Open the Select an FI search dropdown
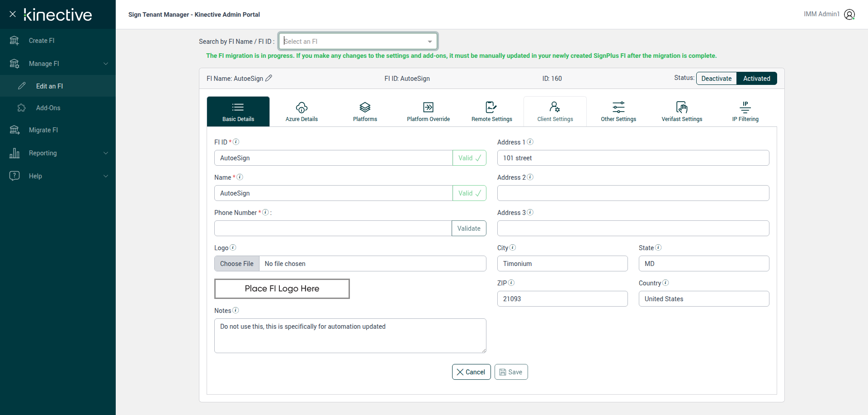This screenshot has height=415, width=868. [x=358, y=42]
